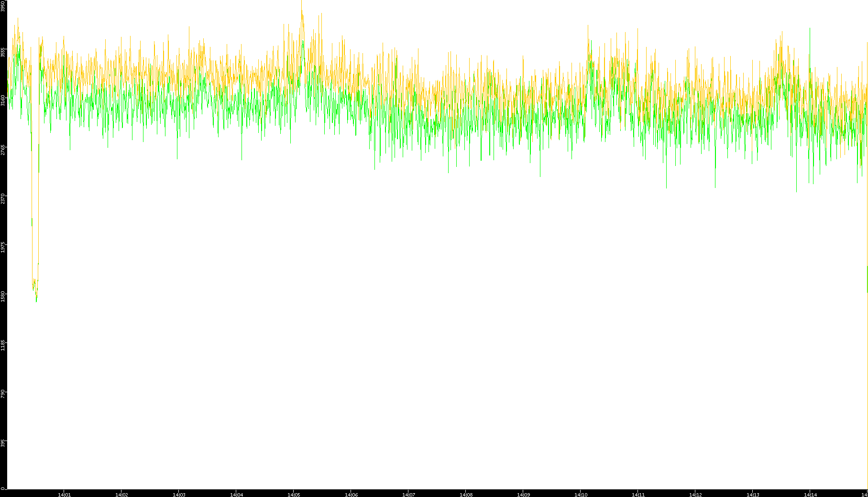Image resolution: width=868 pixels, height=497 pixels.
Task: Click the 3160 value axis label
Action: pyautogui.click(x=3, y=100)
